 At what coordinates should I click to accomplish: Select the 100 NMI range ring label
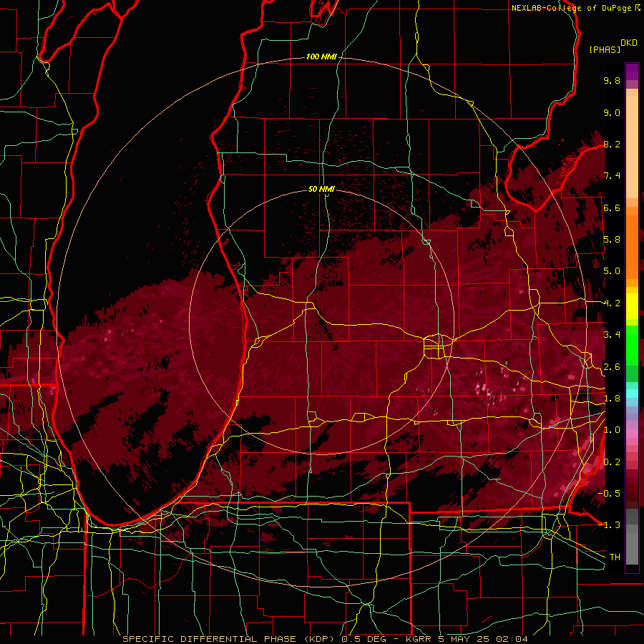(321, 57)
